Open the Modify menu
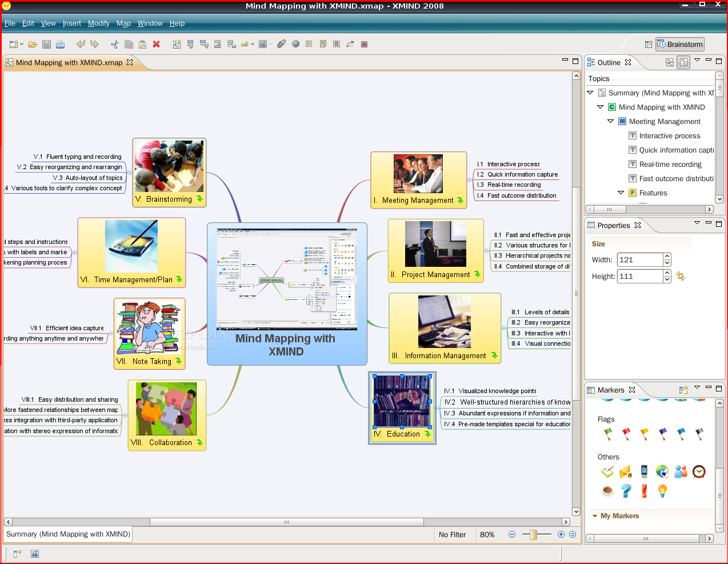Image resolution: width=728 pixels, height=564 pixels. tap(98, 23)
